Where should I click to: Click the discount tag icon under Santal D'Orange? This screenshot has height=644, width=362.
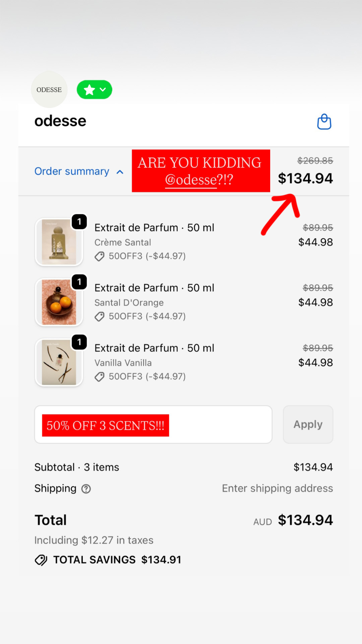[99, 317]
